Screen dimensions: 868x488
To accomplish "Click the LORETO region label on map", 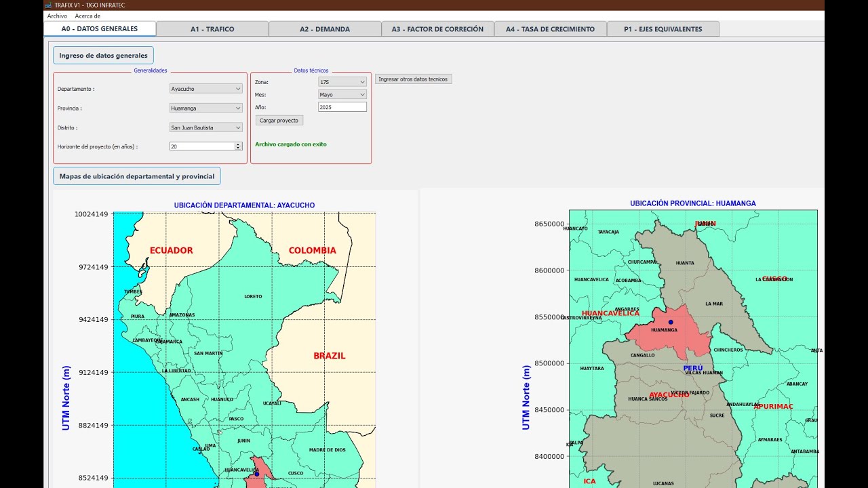I will [x=253, y=296].
